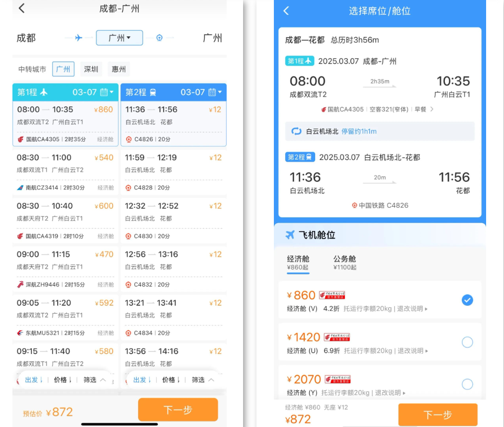
Task: Expand flight details arrow after 早餐
Action: (x=431, y=109)
